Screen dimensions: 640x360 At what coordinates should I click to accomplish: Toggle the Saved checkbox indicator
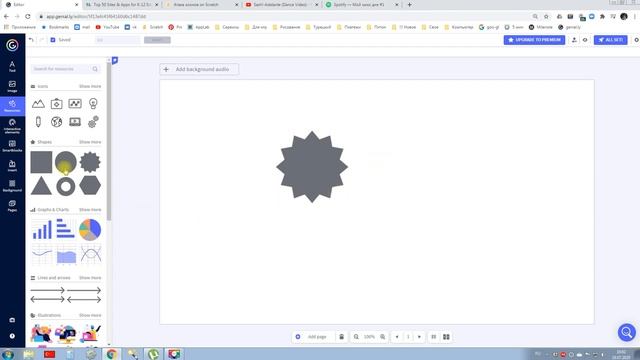point(53,40)
